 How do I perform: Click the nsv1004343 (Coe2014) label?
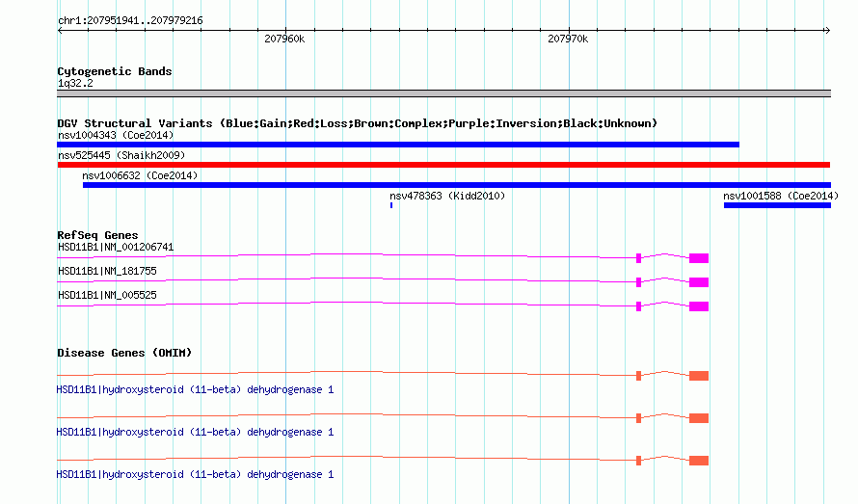point(116,135)
